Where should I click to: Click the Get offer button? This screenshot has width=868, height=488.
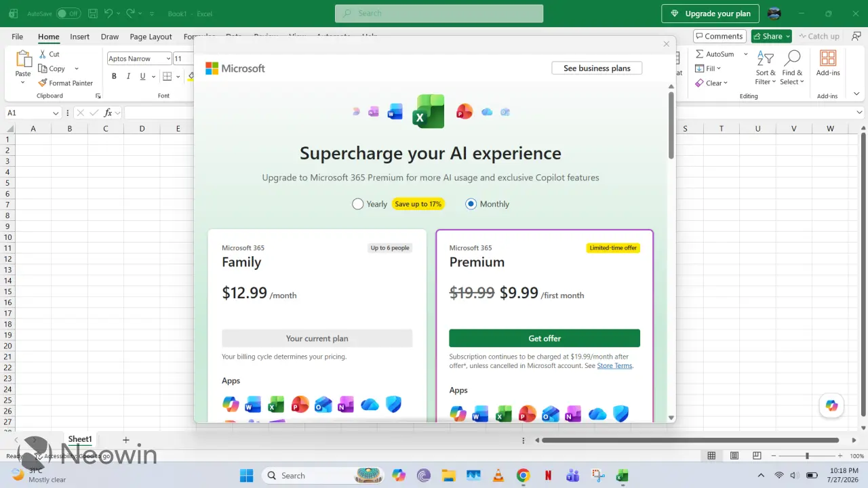[545, 338]
